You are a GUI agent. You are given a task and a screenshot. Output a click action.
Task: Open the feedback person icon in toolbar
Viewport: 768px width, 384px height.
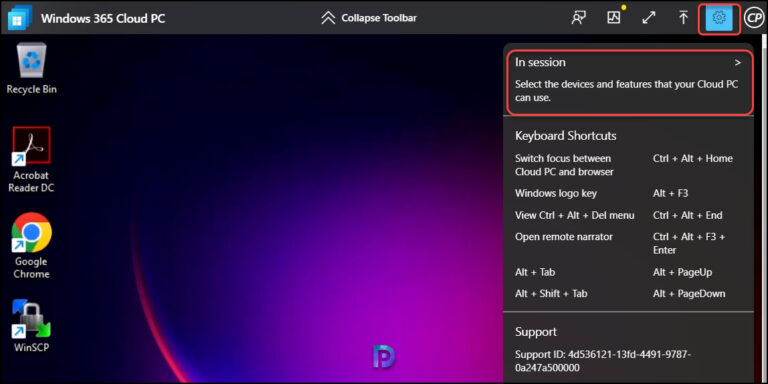(x=579, y=18)
